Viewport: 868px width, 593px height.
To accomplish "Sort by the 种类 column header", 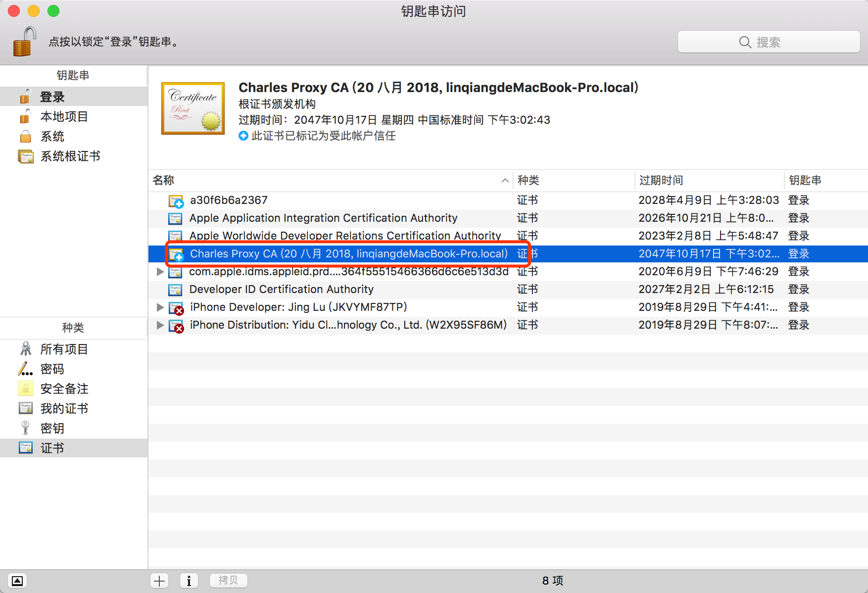I will coord(574,181).
